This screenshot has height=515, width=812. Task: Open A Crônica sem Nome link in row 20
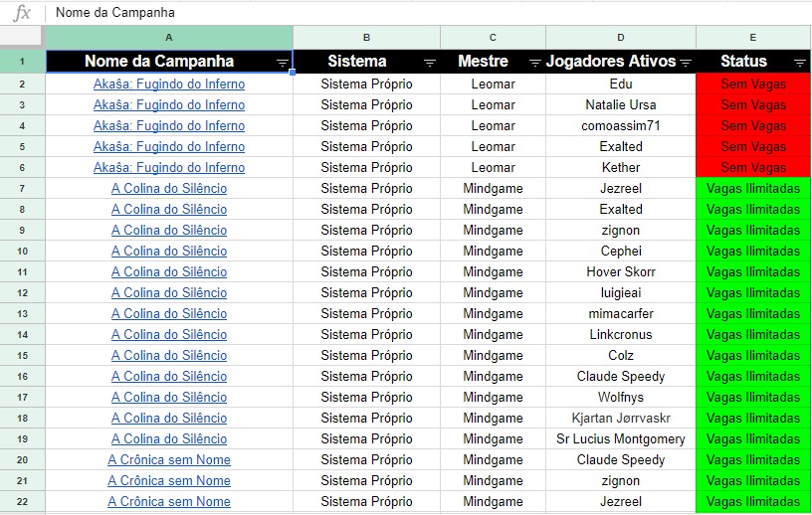coord(169,459)
